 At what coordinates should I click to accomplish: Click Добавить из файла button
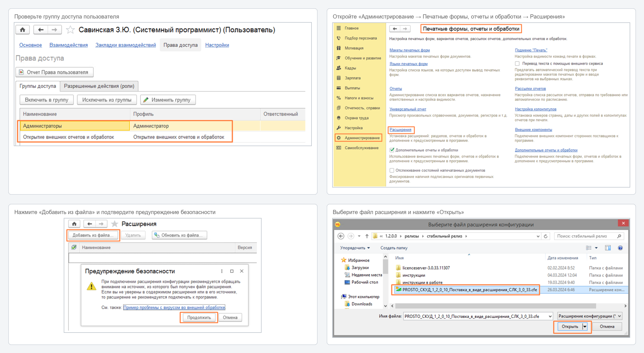93,235
